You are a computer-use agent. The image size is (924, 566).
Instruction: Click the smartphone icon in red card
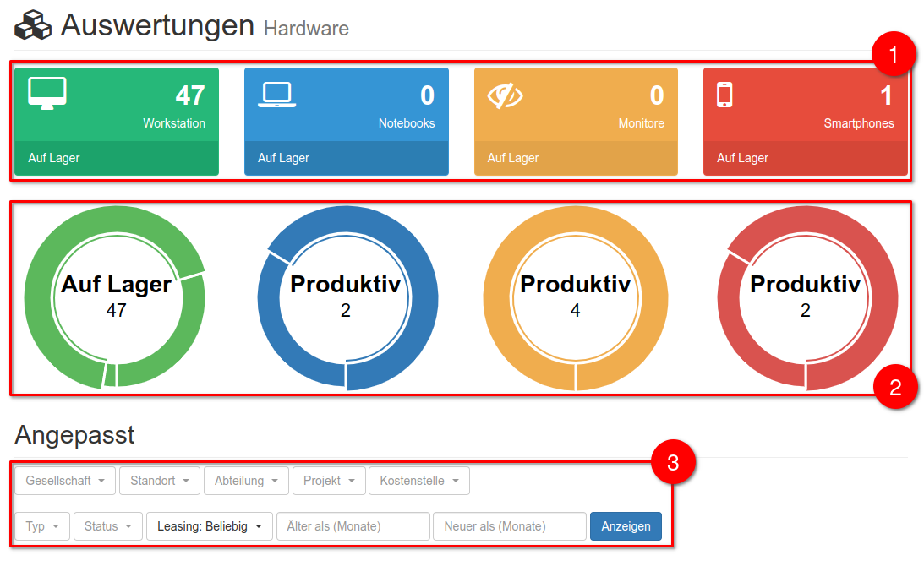[724, 95]
